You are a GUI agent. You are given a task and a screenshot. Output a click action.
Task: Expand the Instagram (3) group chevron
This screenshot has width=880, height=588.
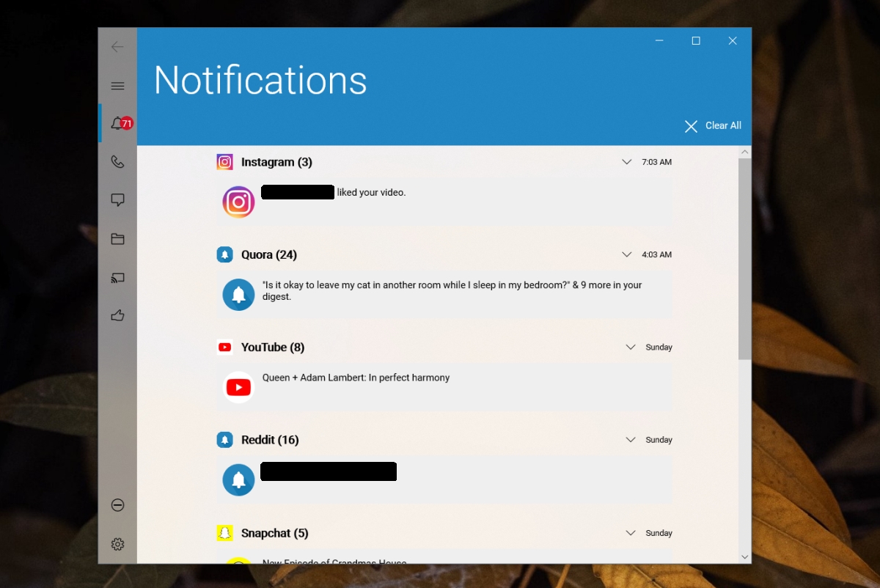626,162
